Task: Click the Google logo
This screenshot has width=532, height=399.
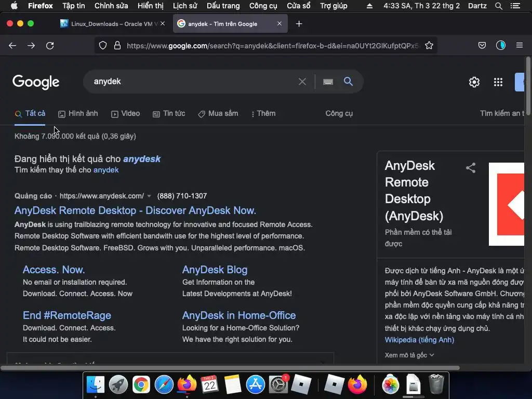Action: click(36, 82)
